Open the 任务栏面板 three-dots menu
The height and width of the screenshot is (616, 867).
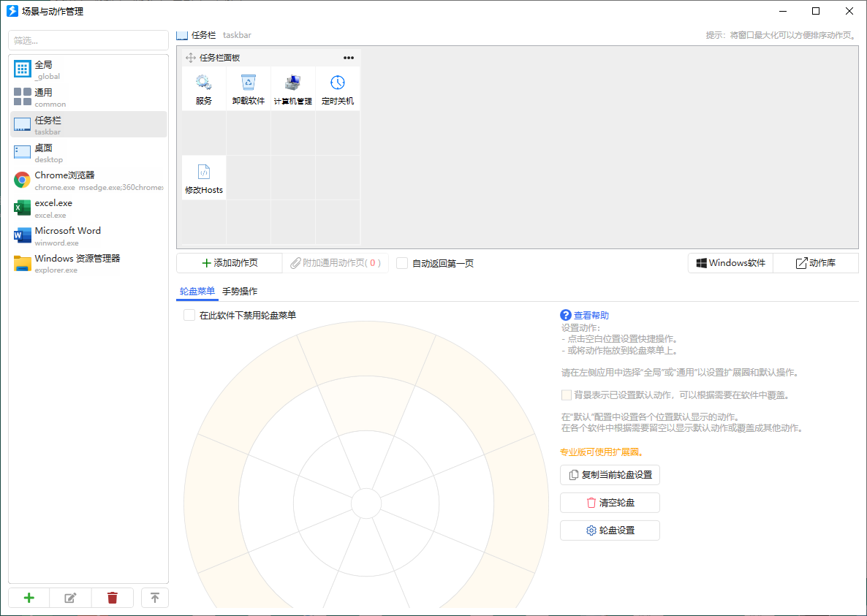pos(349,58)
